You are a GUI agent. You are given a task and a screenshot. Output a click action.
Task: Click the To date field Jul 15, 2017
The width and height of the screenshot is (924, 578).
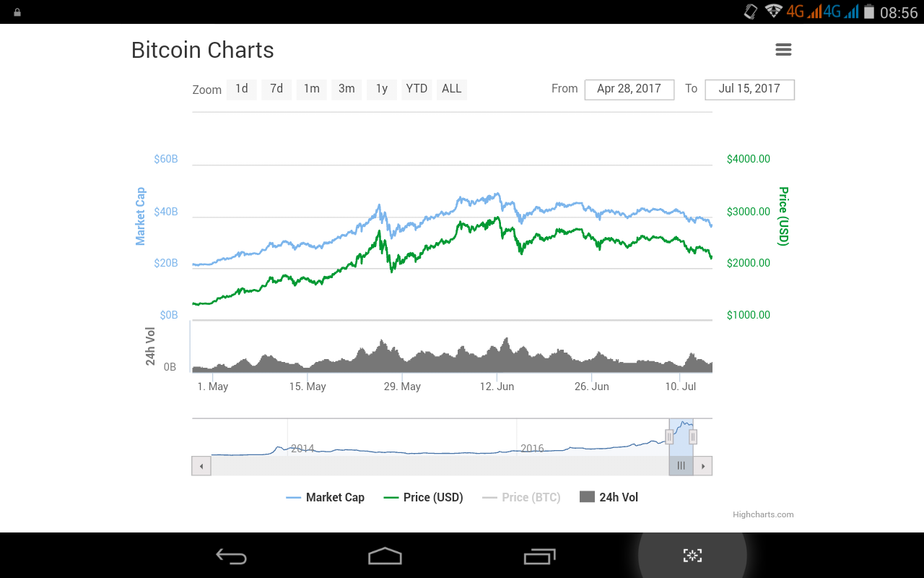click(x=749, y=89)
